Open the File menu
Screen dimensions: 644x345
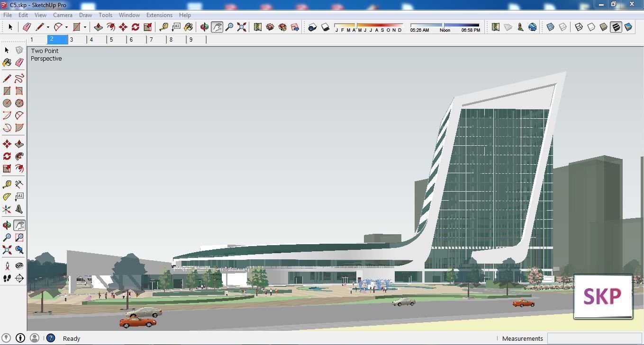click(x=8, y=15)
